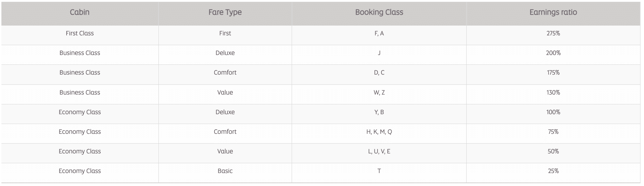Viewport: 644px width, 186px height.
Task: Select the H, K, M, Q cell
Action: coord(379,132)
